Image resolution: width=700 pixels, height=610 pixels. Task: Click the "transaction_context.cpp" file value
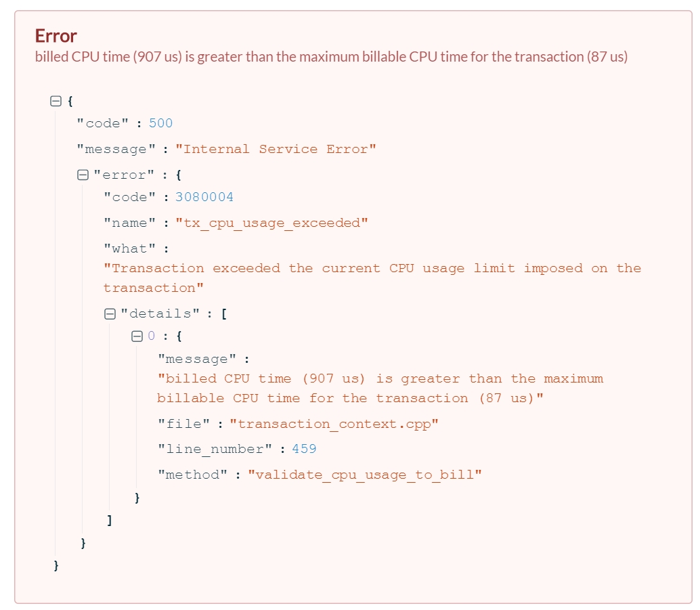click(271, 423)
